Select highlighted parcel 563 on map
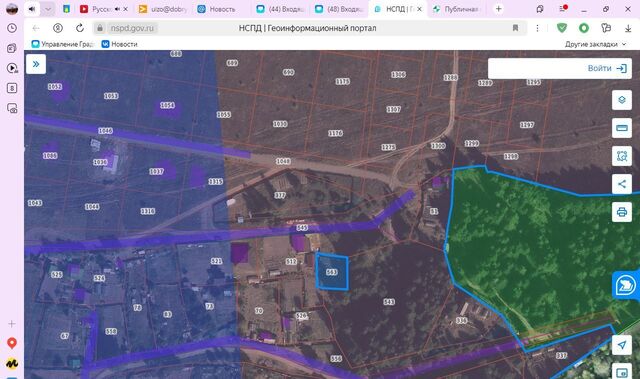 coord(332,272)
